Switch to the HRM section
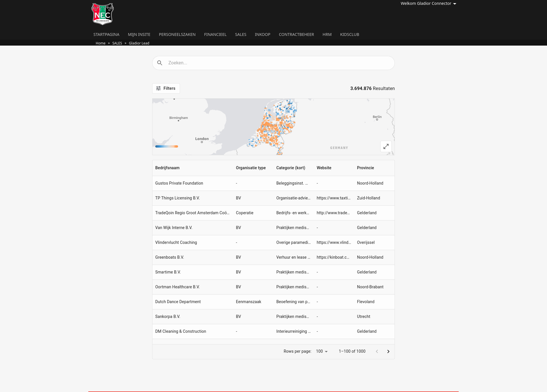Viewport: 547px width, 392px height. [327, 34]
